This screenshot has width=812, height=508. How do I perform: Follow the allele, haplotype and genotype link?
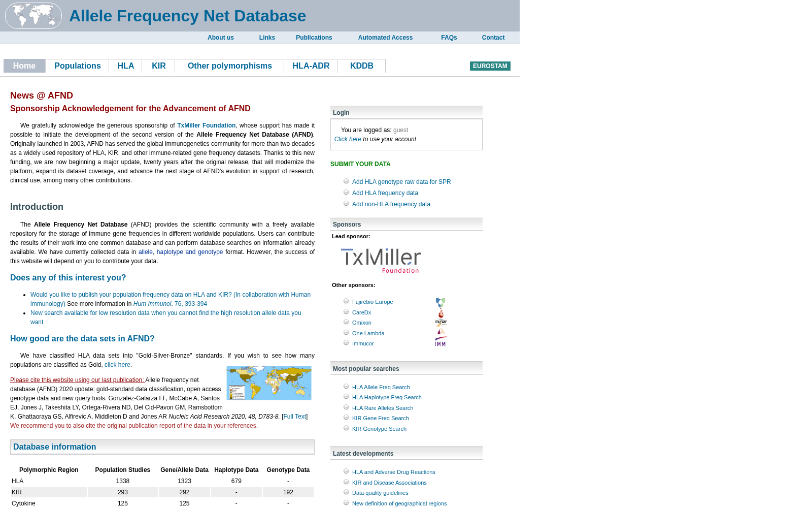181,252
